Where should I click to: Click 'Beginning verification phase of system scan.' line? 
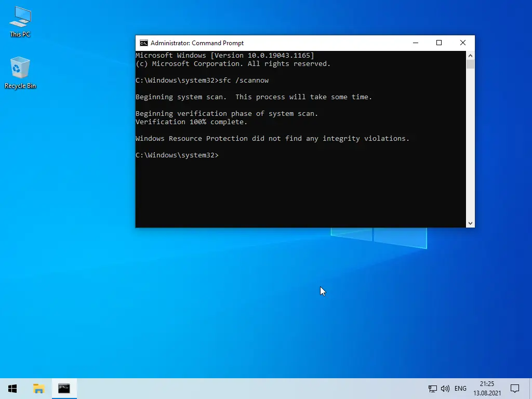[227, 114]
